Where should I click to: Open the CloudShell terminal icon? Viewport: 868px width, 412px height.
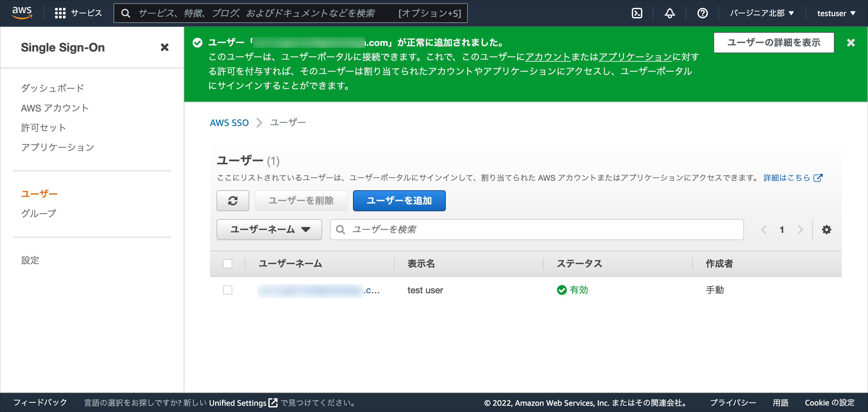click(x=636, y=13)
